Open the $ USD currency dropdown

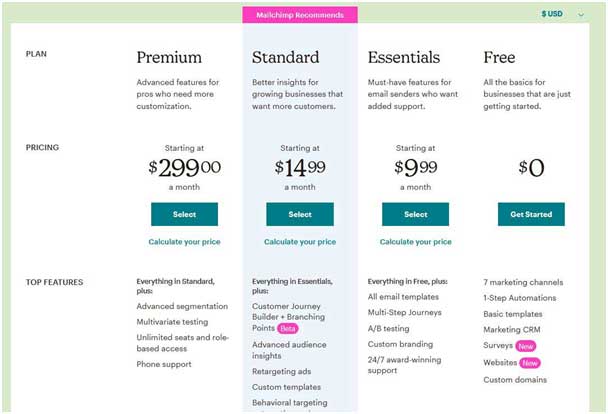[562, 14]
